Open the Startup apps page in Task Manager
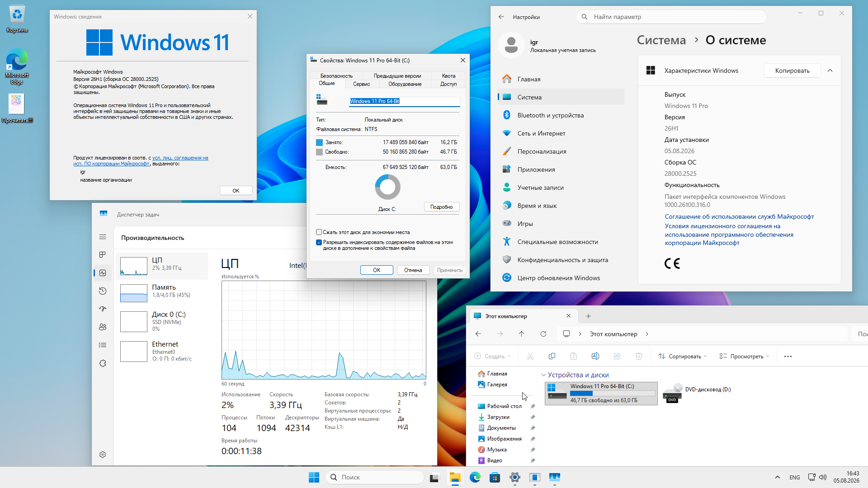This screenshot has height=488, width=868. [103, 309]
